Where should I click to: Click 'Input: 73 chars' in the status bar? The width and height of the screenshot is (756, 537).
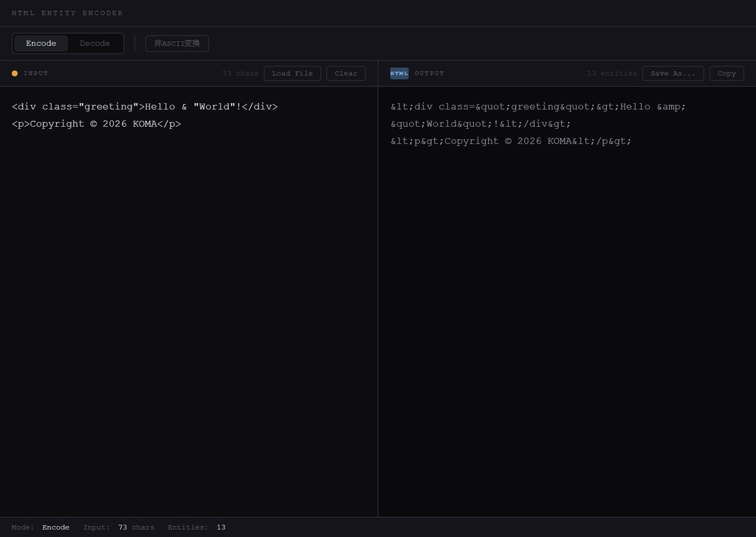coord(119,527)
